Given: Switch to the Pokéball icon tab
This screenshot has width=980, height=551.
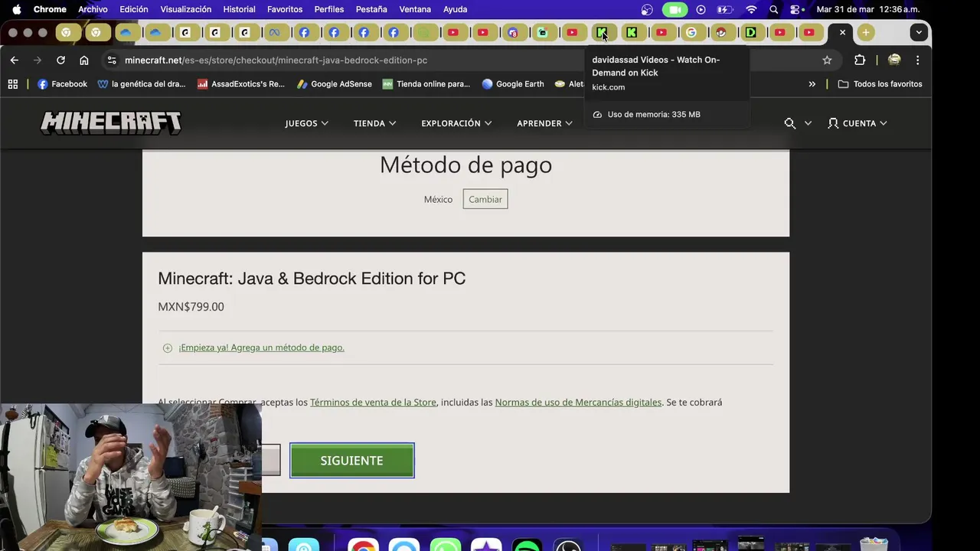Looking at the screenshot, I should click(x=721, y=32).
